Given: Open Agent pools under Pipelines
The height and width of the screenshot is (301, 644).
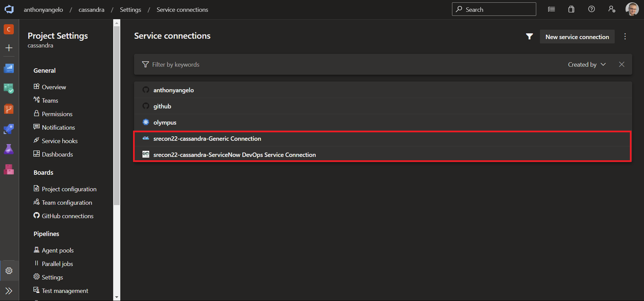Looking at the screenshot, I should pyautogui.click(x=54, y=250).
